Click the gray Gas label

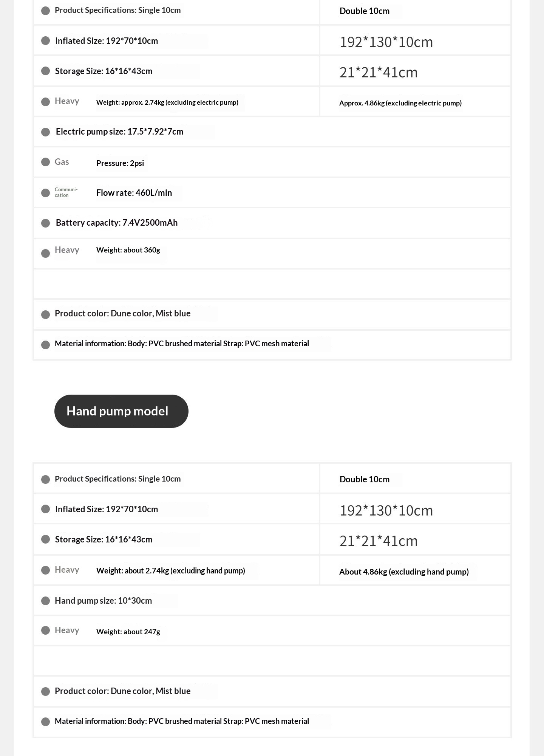click(x=62, y=162)
